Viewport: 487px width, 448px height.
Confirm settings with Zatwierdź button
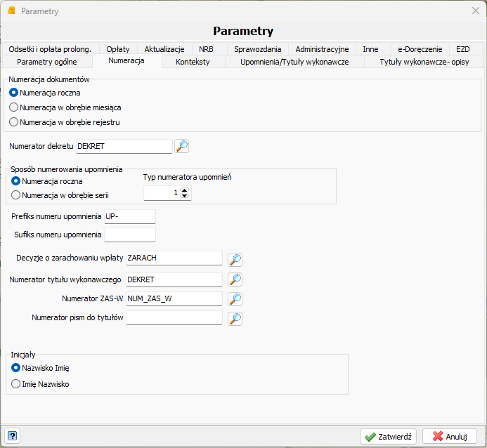[388, 437]
